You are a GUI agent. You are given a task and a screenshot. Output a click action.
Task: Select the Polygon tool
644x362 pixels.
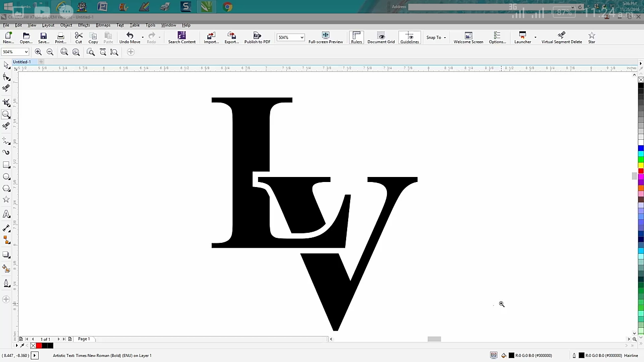click(6, 188)
